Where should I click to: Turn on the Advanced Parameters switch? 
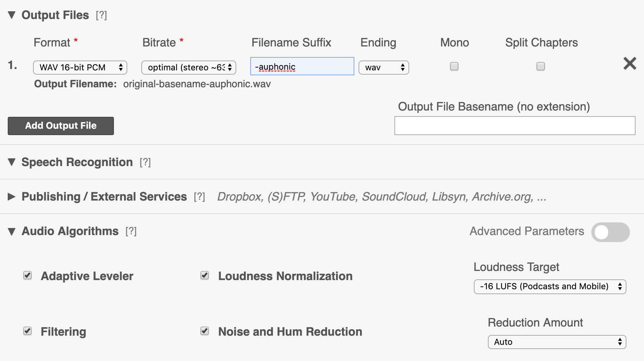[x=610, y=232]
